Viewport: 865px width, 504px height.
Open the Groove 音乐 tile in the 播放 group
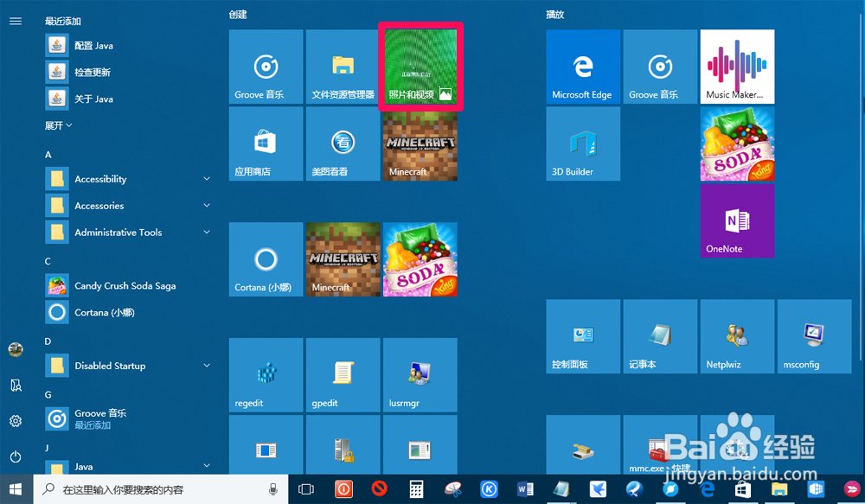(660, 67)
